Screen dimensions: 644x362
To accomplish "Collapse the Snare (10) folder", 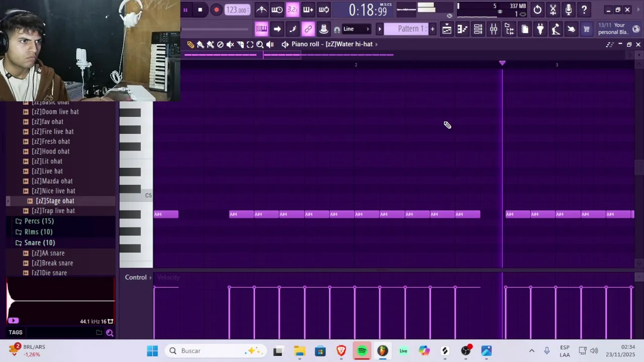I will [x=39, y=243].
